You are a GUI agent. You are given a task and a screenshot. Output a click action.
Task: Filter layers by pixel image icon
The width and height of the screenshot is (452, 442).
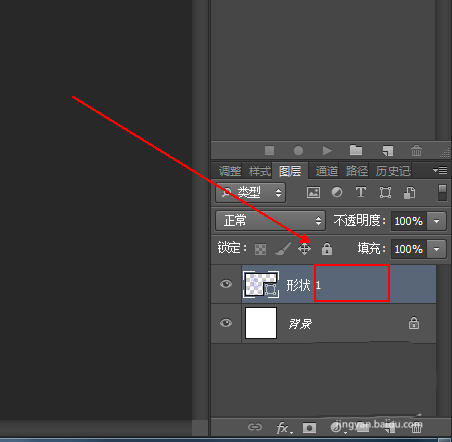pos(313,192)
